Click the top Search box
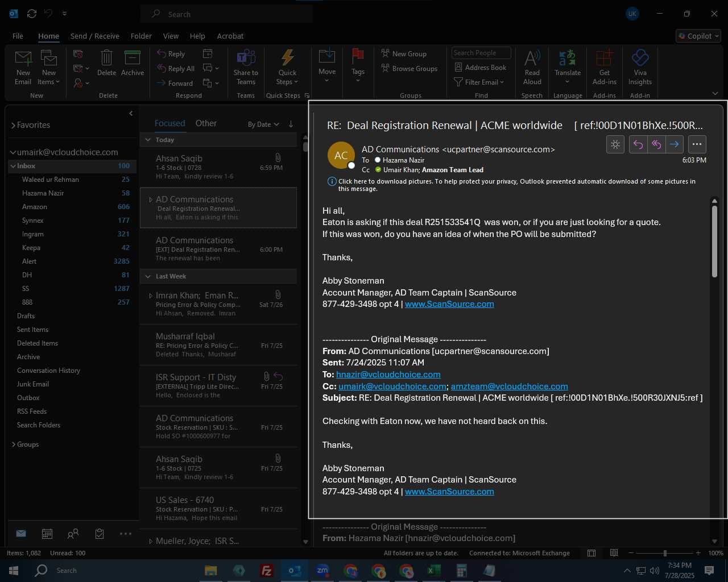728x582 pixels. coord(226,14)
